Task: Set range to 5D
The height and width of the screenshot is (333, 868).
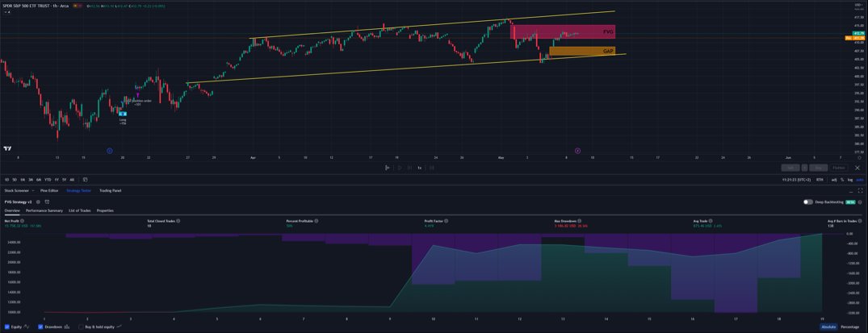Action: [x=15, y=180]
